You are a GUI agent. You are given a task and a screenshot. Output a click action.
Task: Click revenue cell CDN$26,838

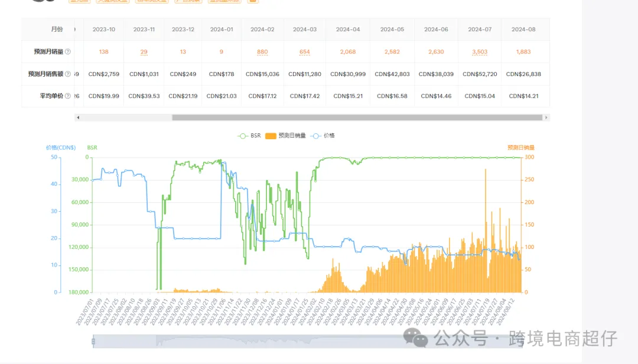[523, 74]
